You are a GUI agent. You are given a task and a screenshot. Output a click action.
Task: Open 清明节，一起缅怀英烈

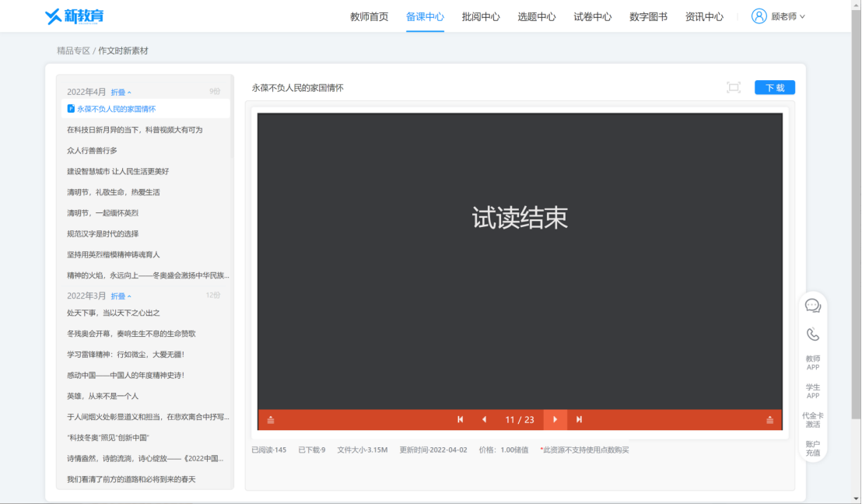pyautogui.click(x=103, y=213)
